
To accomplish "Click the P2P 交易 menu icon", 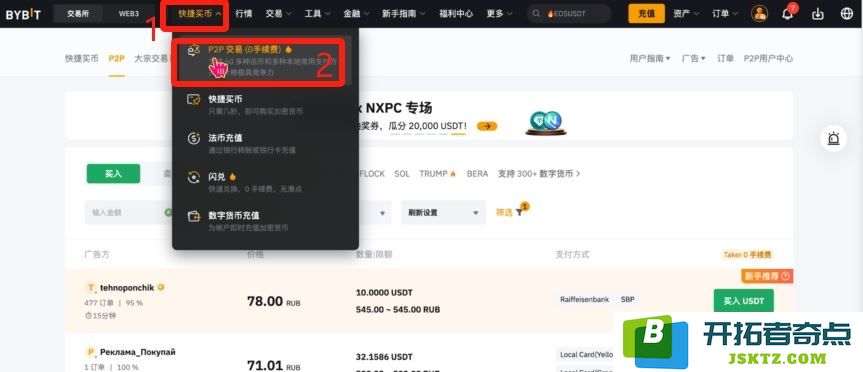I will pyautogui.click(x=194, y=50).
